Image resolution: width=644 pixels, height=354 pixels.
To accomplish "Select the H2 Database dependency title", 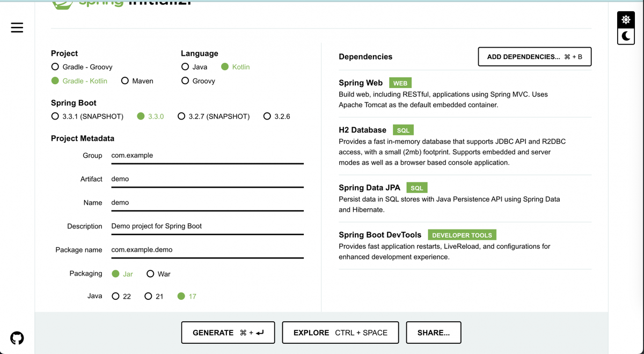I will (362, 130).
